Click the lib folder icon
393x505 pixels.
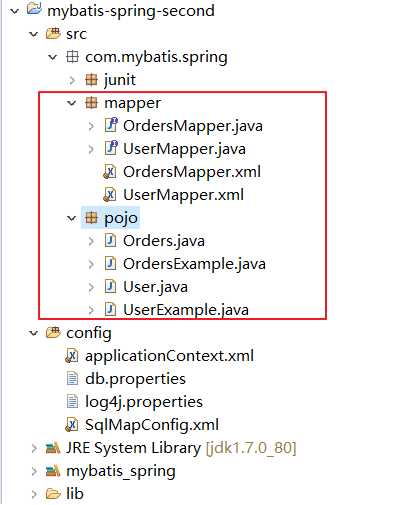pos(53,494)
